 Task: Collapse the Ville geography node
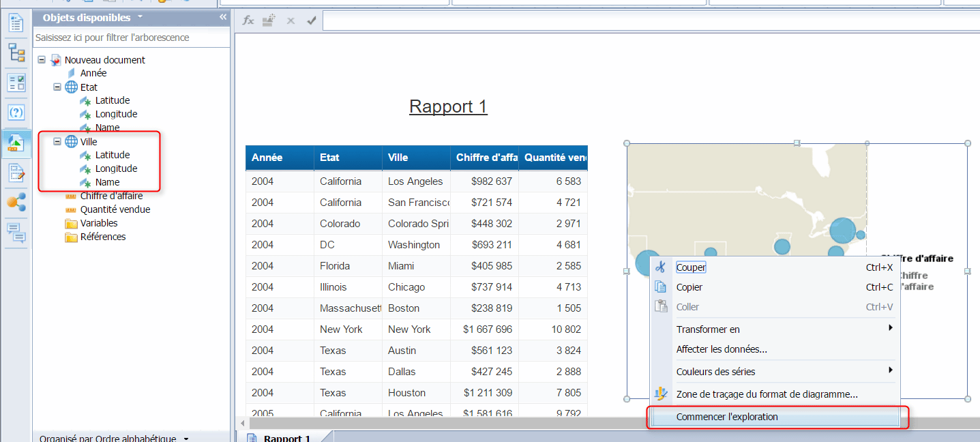(57, 142)
